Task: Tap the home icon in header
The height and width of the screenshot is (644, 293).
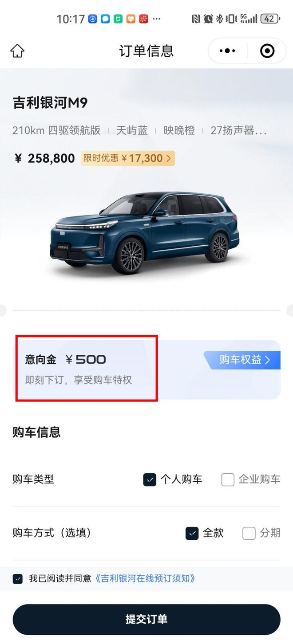Action: coord(17,51)
